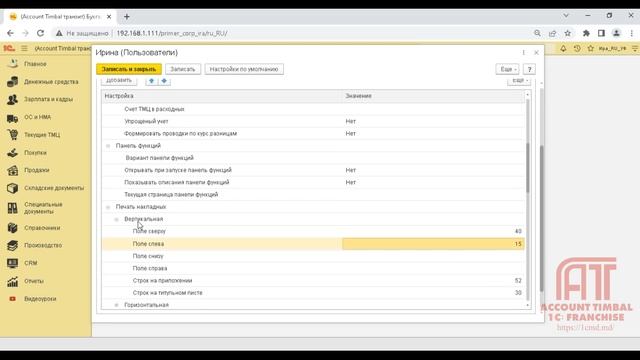Select row Вариант панели функций
The width and height of the screenshot is (640, 360).
313,158
